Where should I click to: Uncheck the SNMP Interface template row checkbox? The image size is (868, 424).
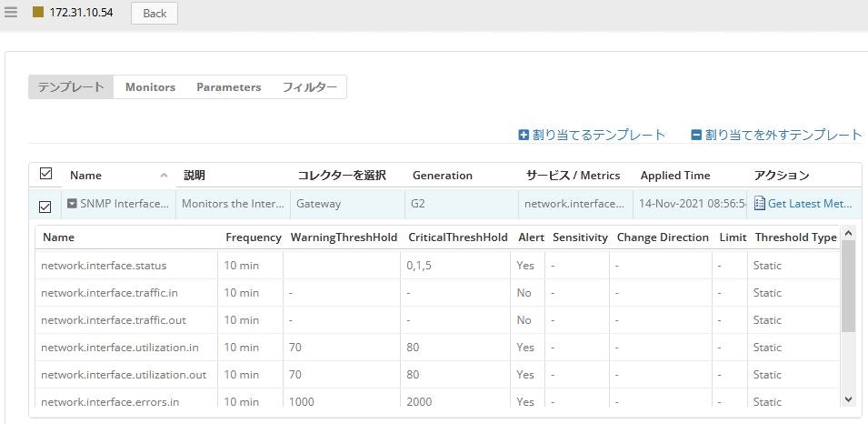tap(45, 207)
